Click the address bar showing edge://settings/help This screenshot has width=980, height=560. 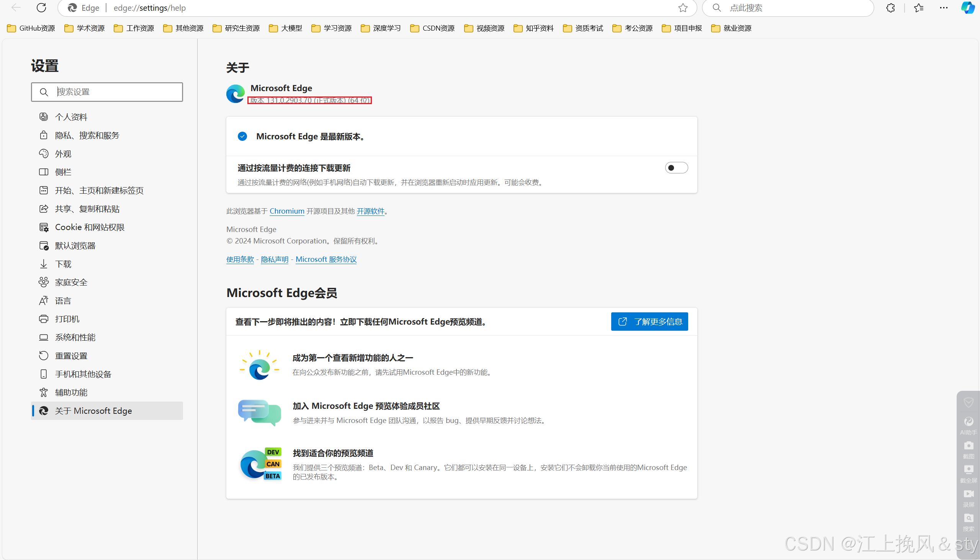[x=377, y=8]
